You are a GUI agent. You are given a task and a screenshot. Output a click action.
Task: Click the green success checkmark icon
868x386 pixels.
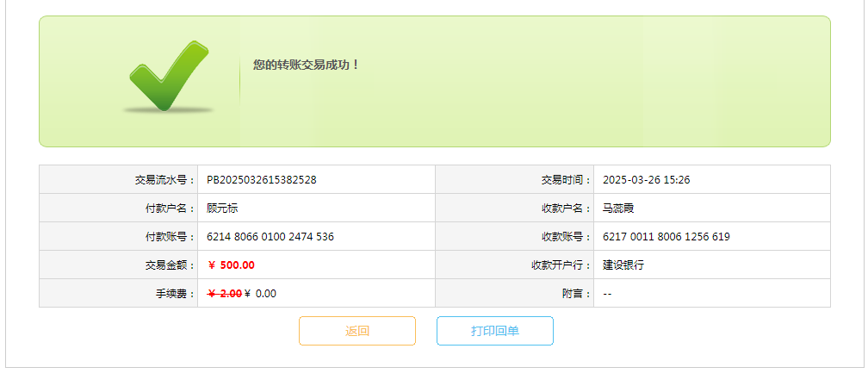pos(169,76)
